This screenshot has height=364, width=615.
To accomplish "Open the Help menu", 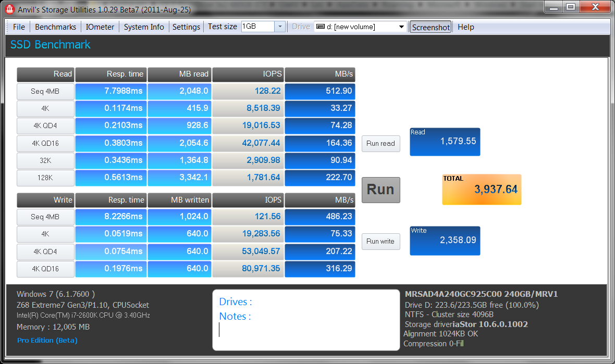I will [466, 27].
